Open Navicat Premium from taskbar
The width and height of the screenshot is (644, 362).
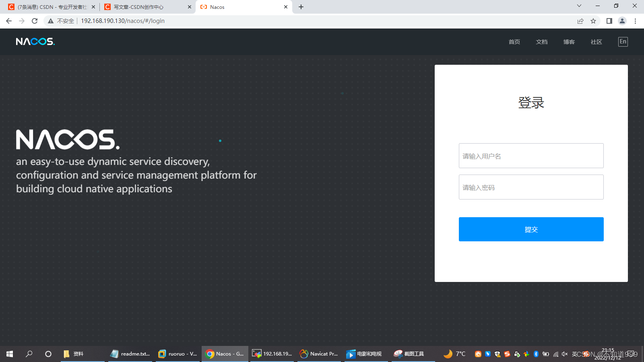pos(319,354)
